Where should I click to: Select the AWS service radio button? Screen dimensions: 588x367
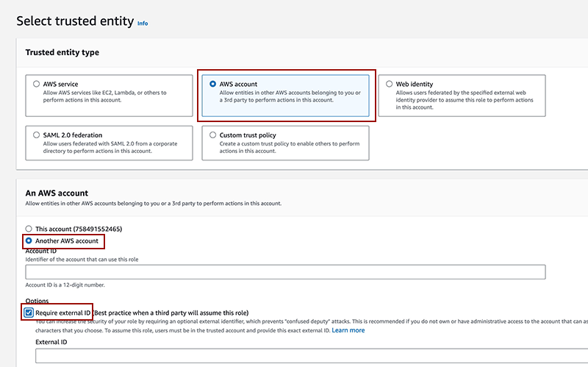point(37,85)
